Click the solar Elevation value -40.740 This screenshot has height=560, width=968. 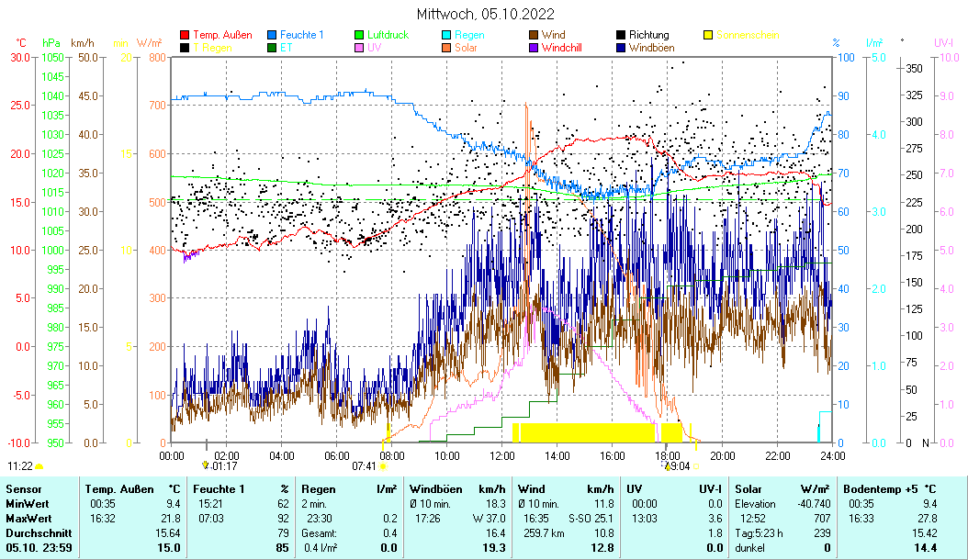[814, 504]
